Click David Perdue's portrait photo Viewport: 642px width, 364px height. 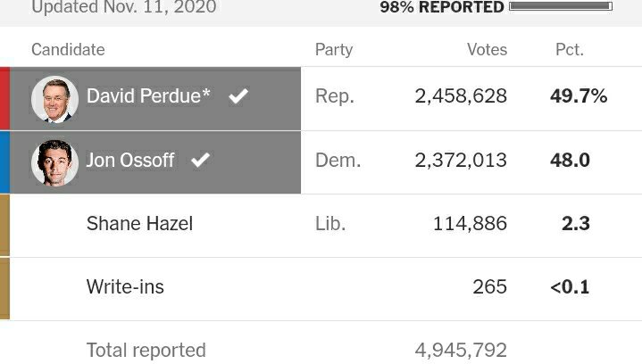click(54, 98)
